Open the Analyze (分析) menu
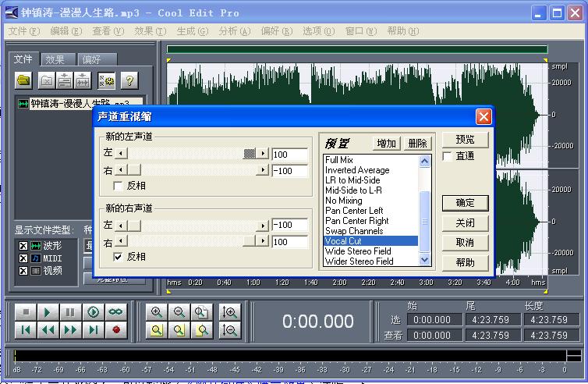The image size is (588, 384). [x=235, y=31]
